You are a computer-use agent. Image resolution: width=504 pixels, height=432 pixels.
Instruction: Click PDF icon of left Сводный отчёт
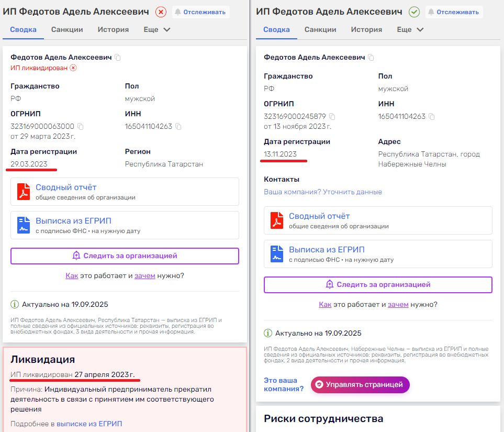click(24, 192)
